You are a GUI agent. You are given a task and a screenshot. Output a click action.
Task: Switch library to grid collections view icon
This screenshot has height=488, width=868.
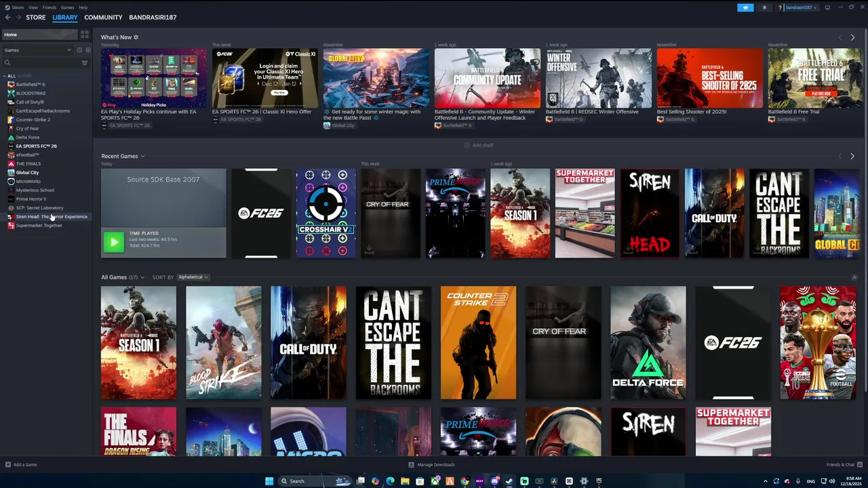pyautogui.click(x=85, y=35)
